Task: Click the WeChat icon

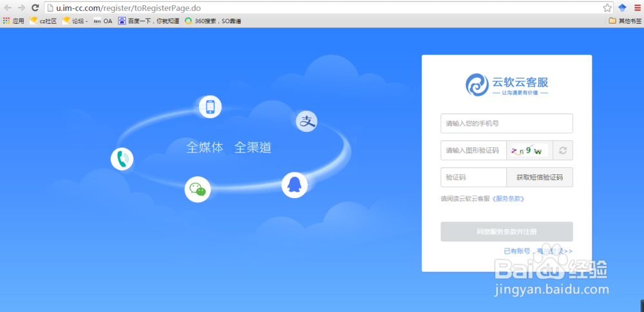Action: 198,189
